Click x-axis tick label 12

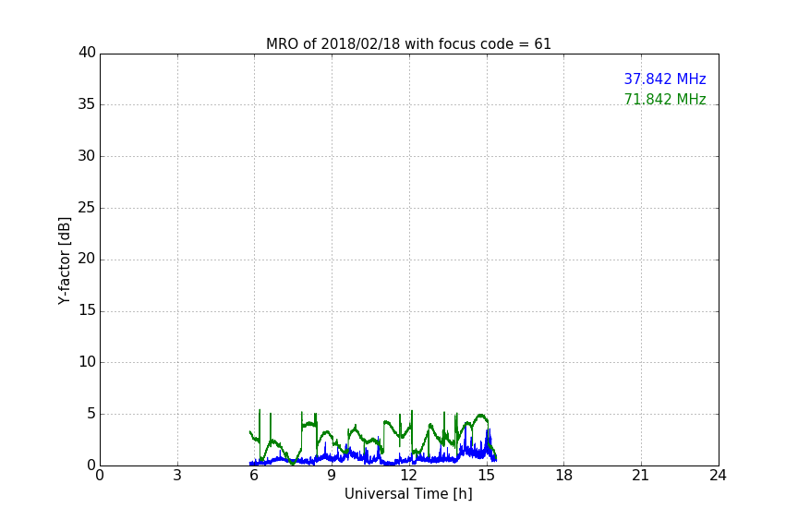coord(409,476)
